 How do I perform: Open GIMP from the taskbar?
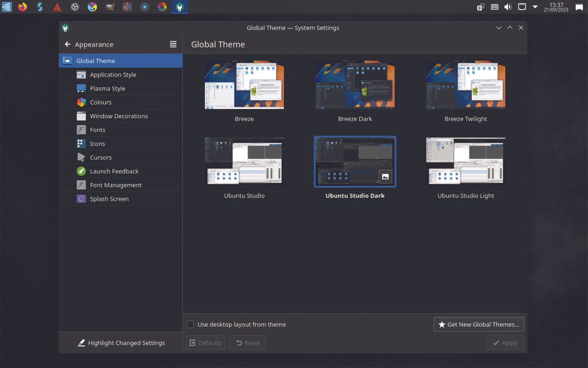(x=110, y=7)
